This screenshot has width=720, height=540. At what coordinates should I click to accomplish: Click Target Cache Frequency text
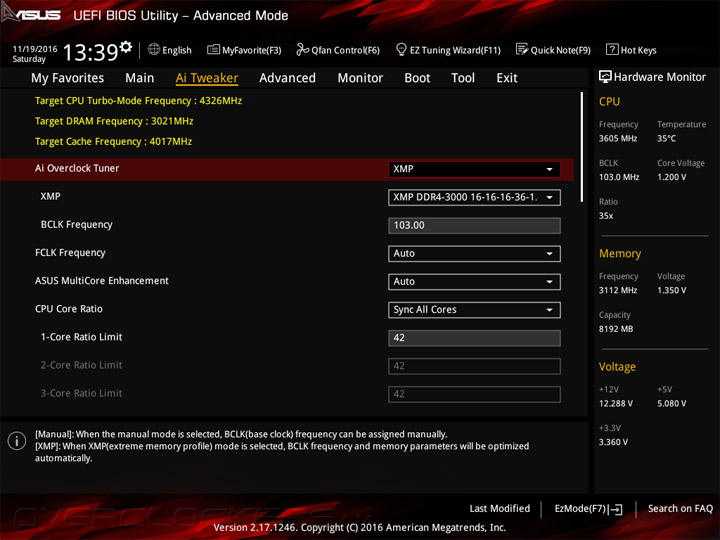tap(113, 141)
